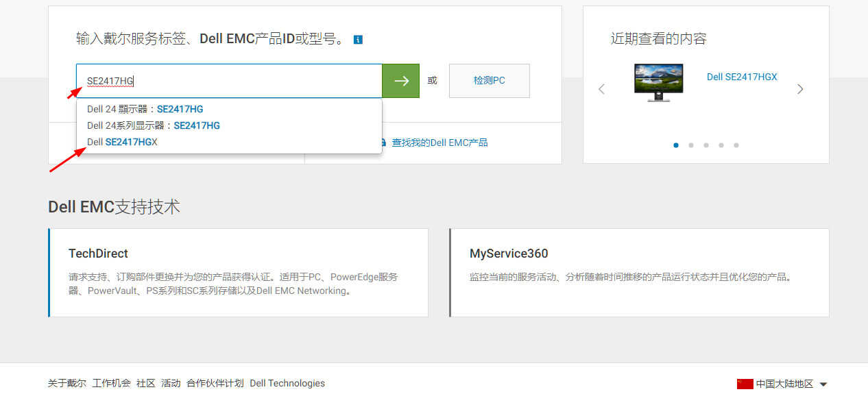Screen dimensions: 868x394
Task: Click the Dell EMC支持技术 heading
Action: pos(114,206)
